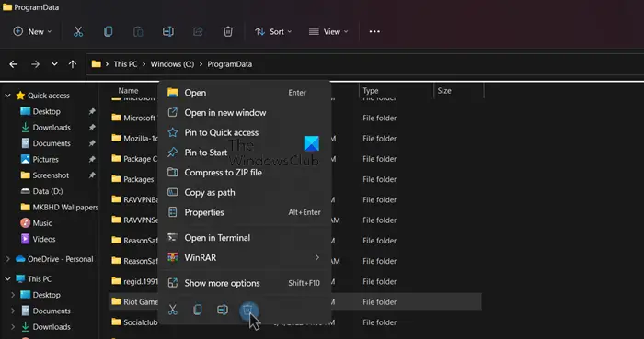Viewport: 644px width, 339px height.
Task: Select the Mozilla folder row
Action: 295,139
